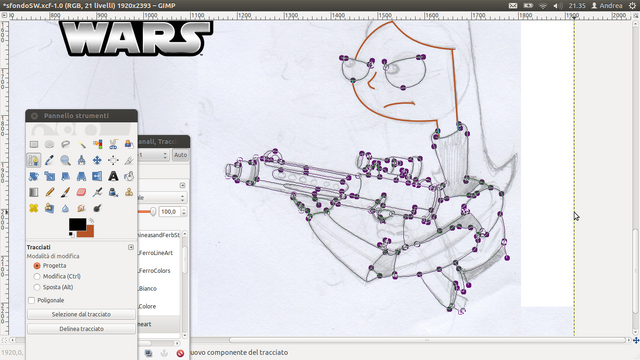Choose the Foreground Select tool
The image size is (640, 360).
click(x=129, y=144)
